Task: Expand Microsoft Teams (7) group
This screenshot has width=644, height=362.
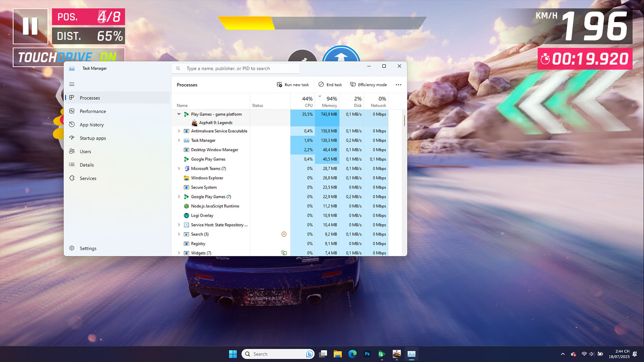Action: pos(179,169)
